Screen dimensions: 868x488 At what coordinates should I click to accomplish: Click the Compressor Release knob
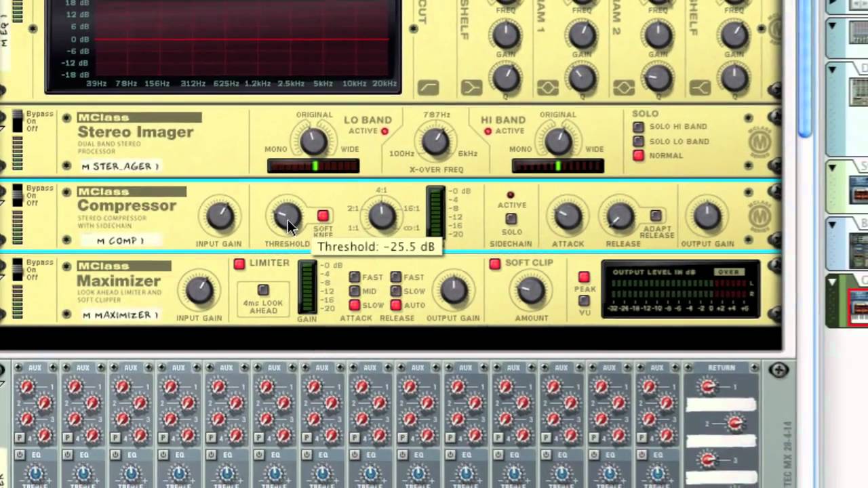click(x=620, y=216)
